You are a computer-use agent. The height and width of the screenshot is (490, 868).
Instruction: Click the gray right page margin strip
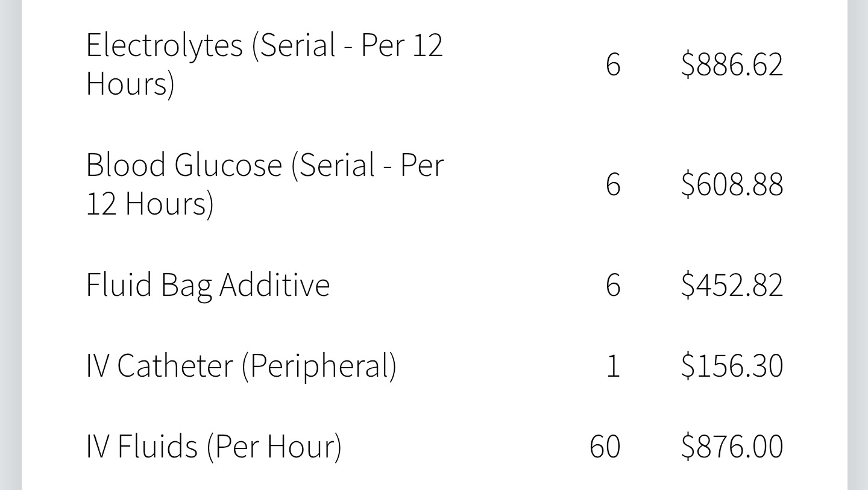point(857,241)
